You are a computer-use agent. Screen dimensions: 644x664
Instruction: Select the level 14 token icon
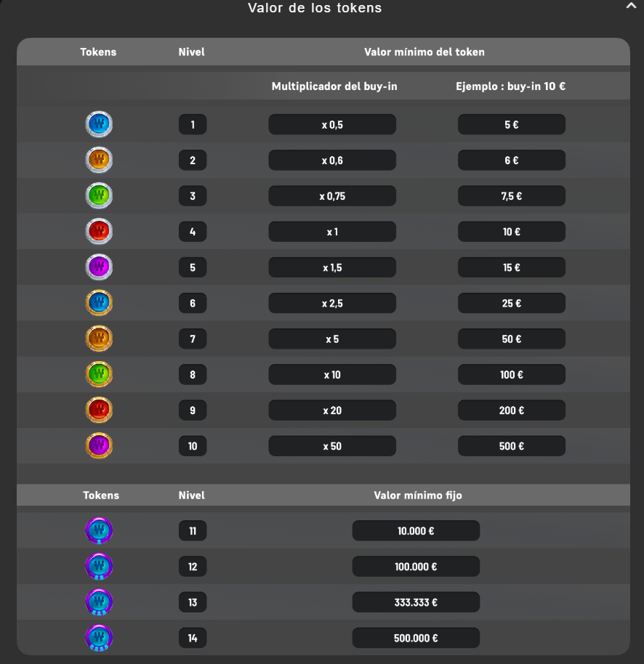point(99,638)
